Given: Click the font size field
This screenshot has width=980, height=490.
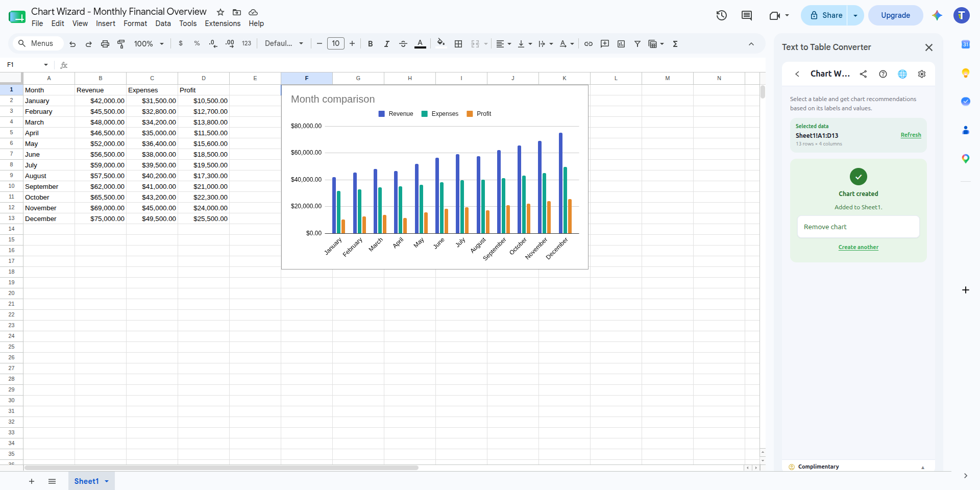Looking at the screenshot, I should [336, 43].
